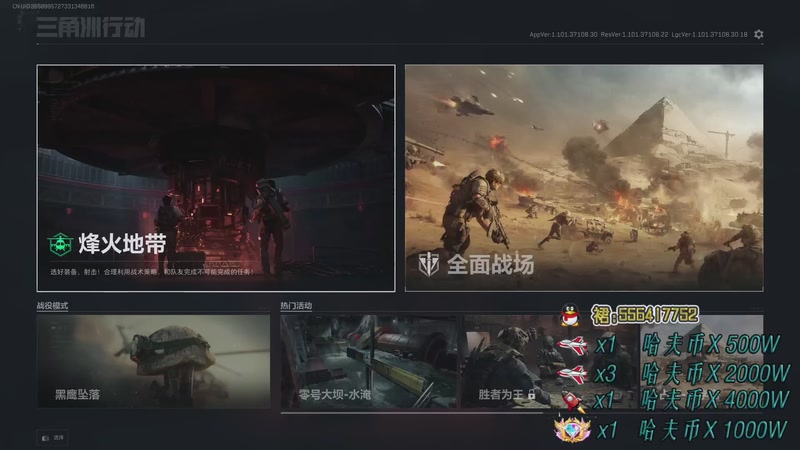The height and width of the screenshot is (450, 800).
Task: Select the 烽火地带 mode card
Action: 216,178
